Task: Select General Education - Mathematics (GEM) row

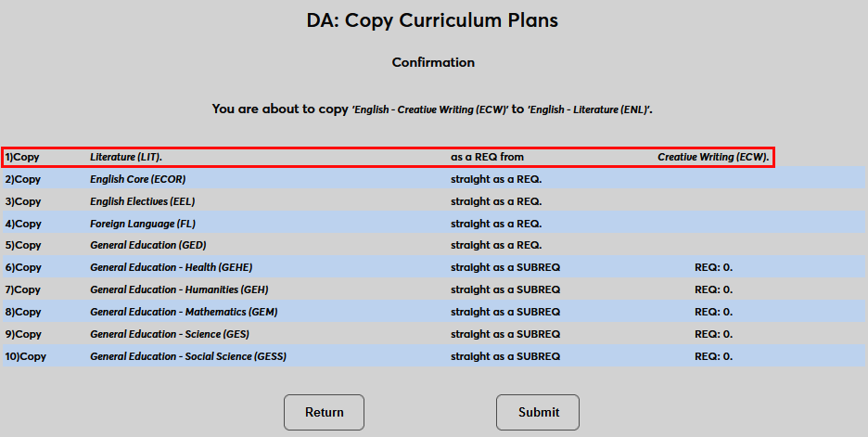Action: pos(184,312)
